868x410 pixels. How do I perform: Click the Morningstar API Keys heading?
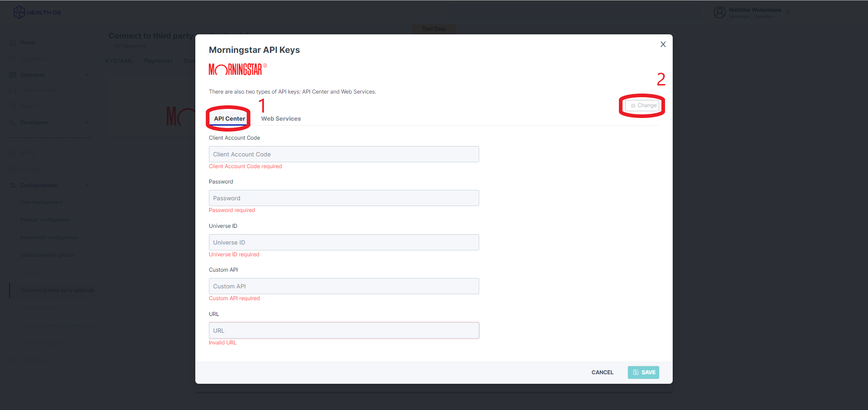(254, 50)
